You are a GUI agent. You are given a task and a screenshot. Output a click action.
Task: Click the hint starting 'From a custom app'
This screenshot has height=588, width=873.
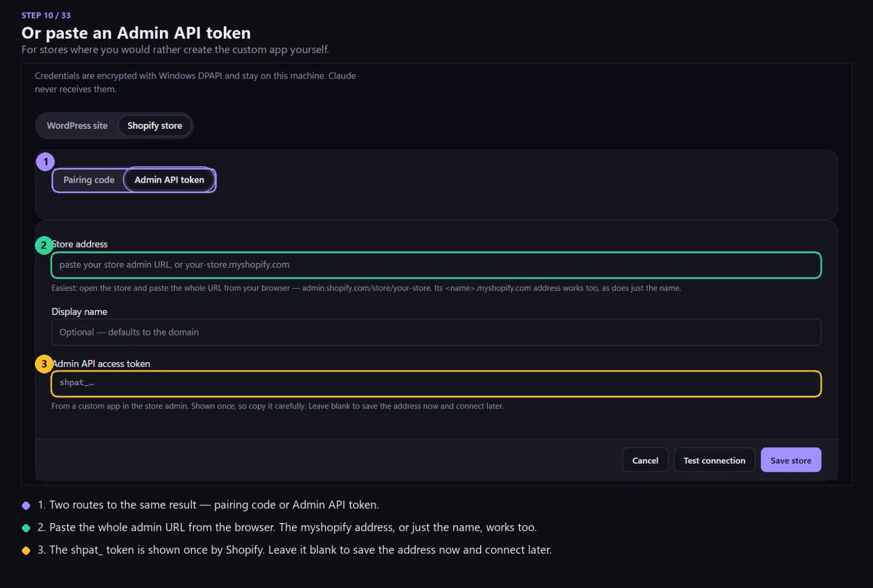pyautogui.click(x=277, y=406)
